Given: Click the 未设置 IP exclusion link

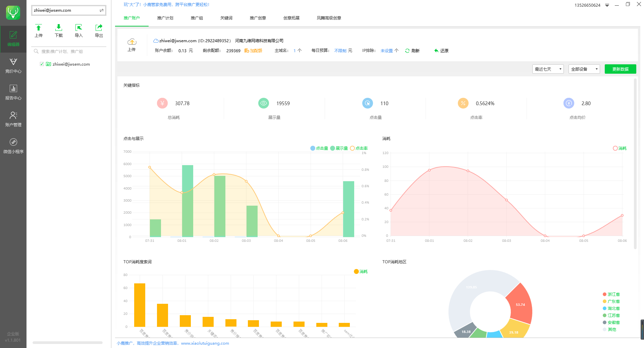Looking at the screenshot, I should [386, 51].
